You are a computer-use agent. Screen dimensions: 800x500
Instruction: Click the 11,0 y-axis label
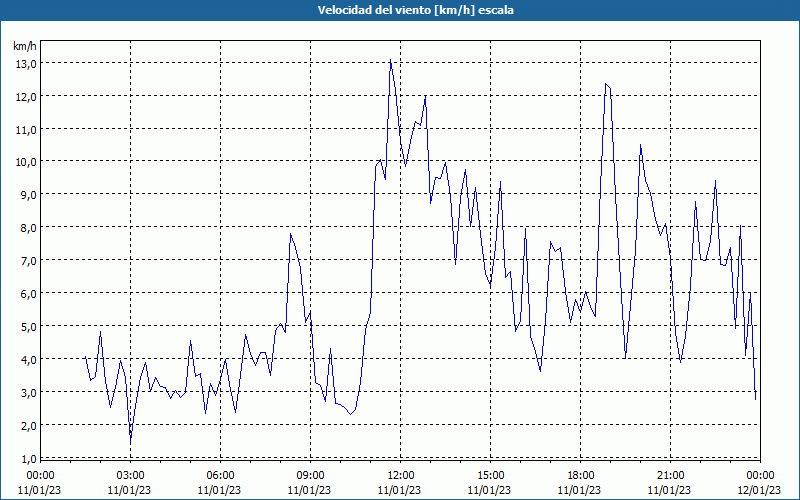click(x=27, y=130)
